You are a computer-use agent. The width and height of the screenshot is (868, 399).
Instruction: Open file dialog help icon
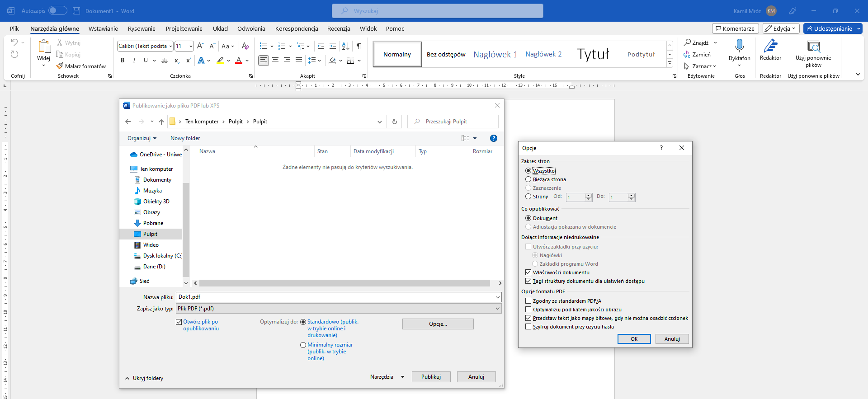click(x=494, y=138)
